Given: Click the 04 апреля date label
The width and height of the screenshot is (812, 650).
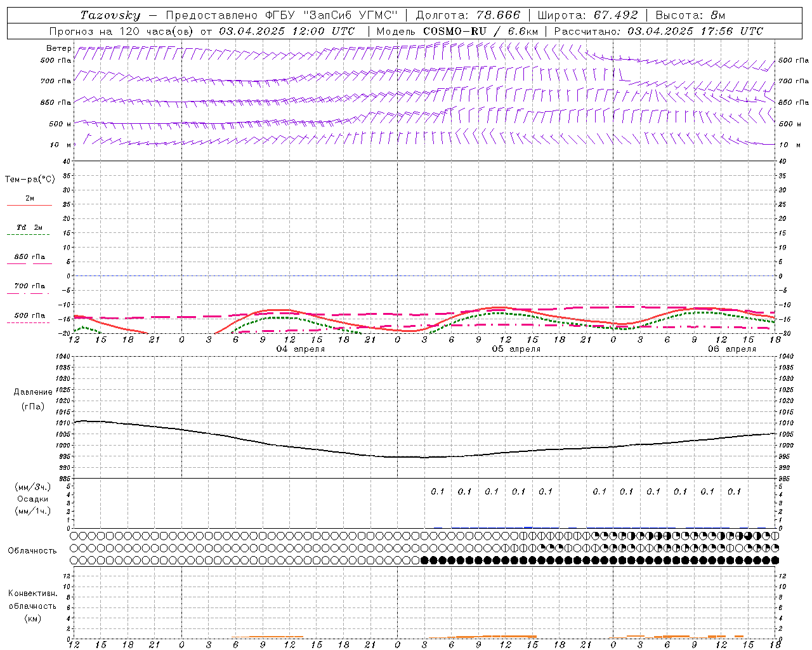Looking at the screenshot, I should pyautogui.click(x=300, y=349).
